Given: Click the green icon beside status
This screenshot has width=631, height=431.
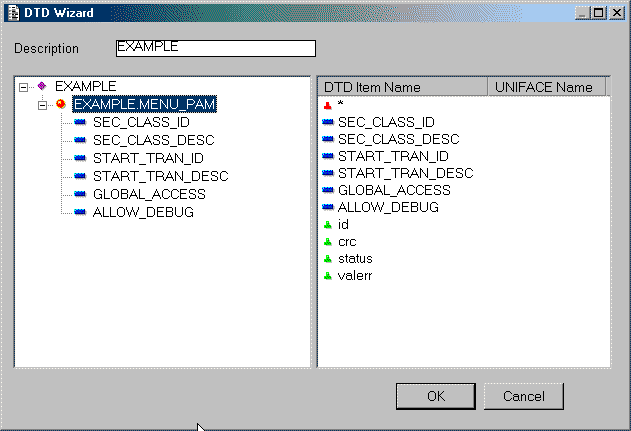Looking at the screenshot, I should pos(327,259).
